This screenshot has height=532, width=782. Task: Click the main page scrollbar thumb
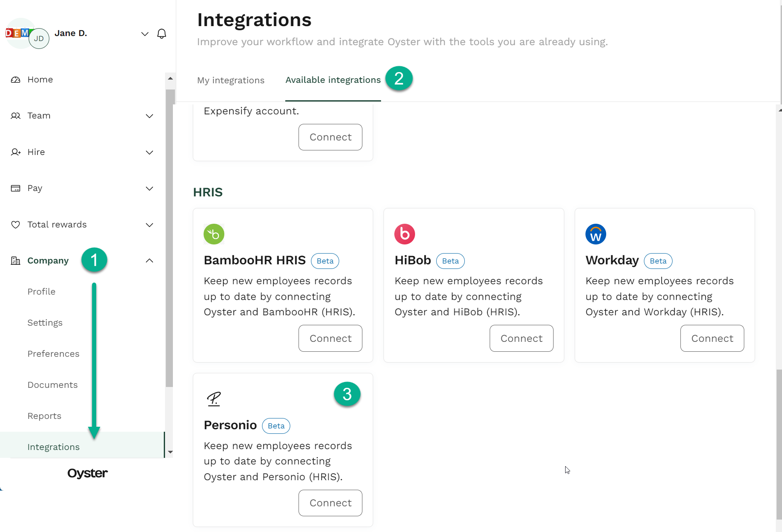(779, 444)
